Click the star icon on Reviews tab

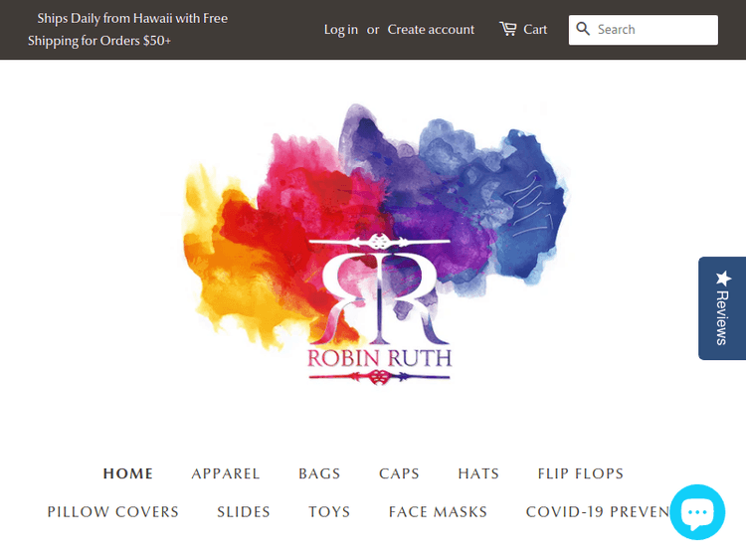point(723,279)
